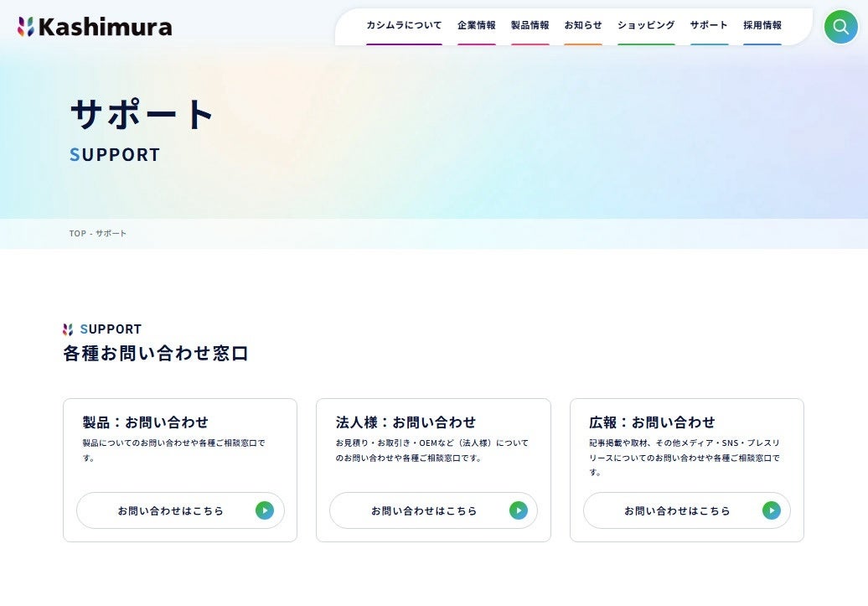
Task: Select 製品情報 in the navigation
Action: click(x=530, y=25)
